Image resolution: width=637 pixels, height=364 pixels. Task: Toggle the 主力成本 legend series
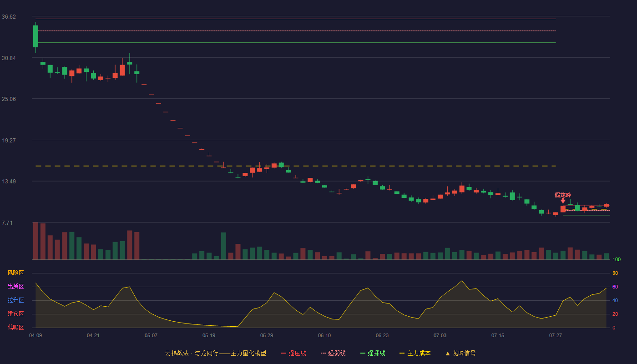coord(415,353)
